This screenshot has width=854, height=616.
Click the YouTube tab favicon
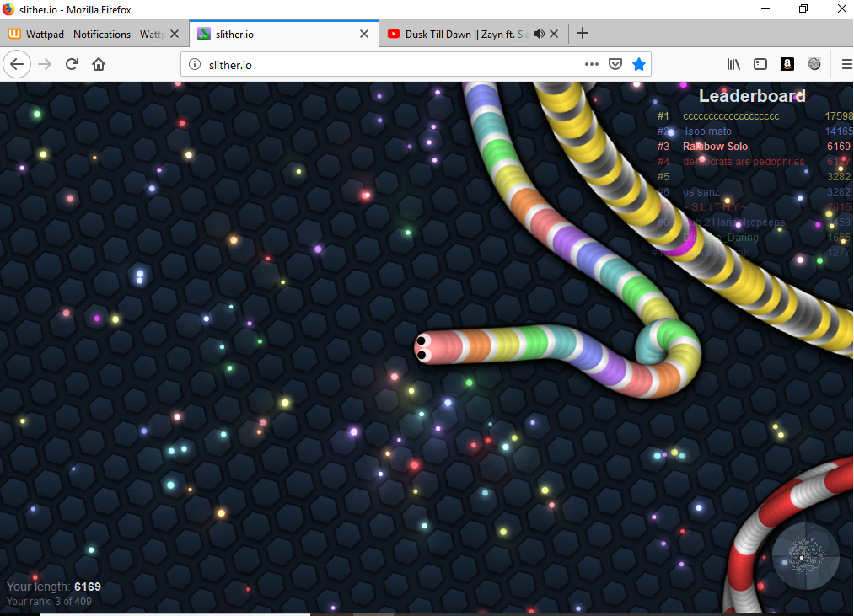coord(393,34)
